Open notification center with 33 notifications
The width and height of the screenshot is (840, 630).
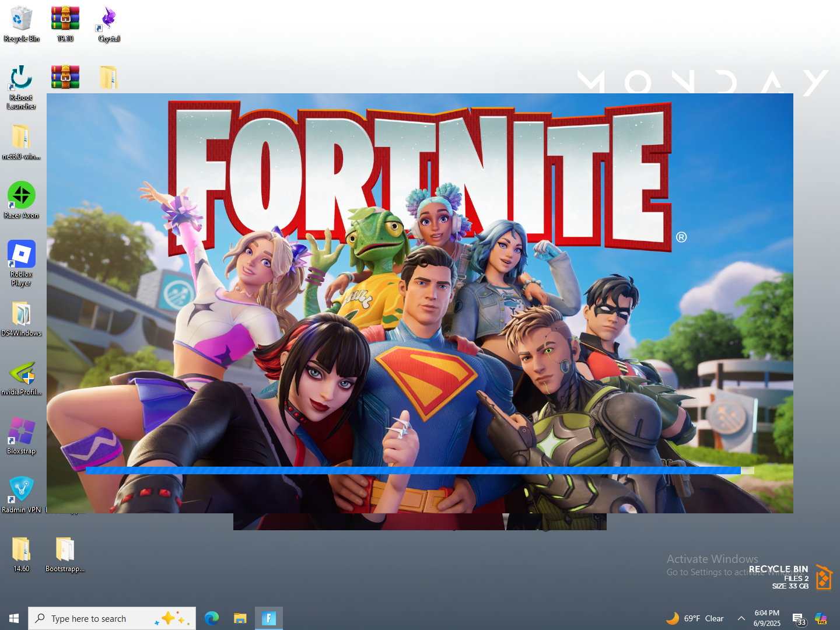(x=799, y=619)
